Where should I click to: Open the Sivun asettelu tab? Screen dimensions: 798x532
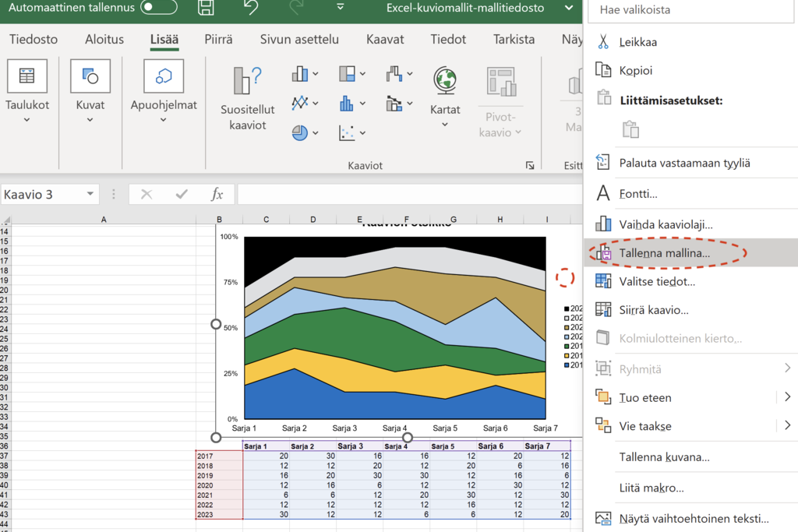[x=299, y=39]
